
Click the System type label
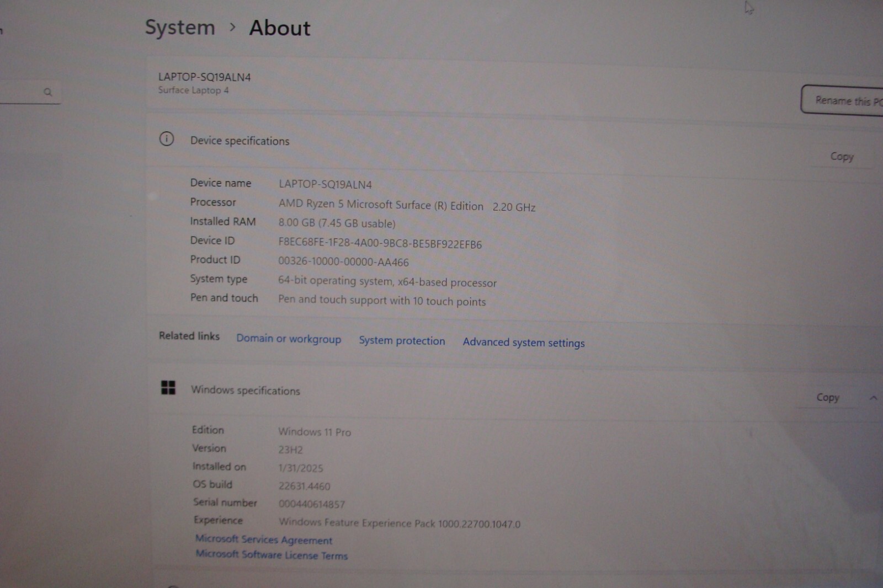click(219, 279)
